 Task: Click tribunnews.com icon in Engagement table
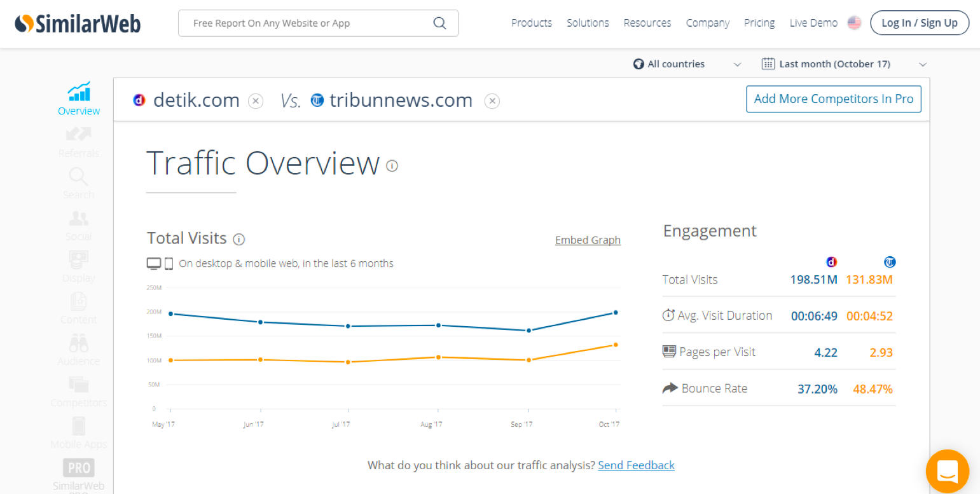pyautogui.click(x=890, y=262)
